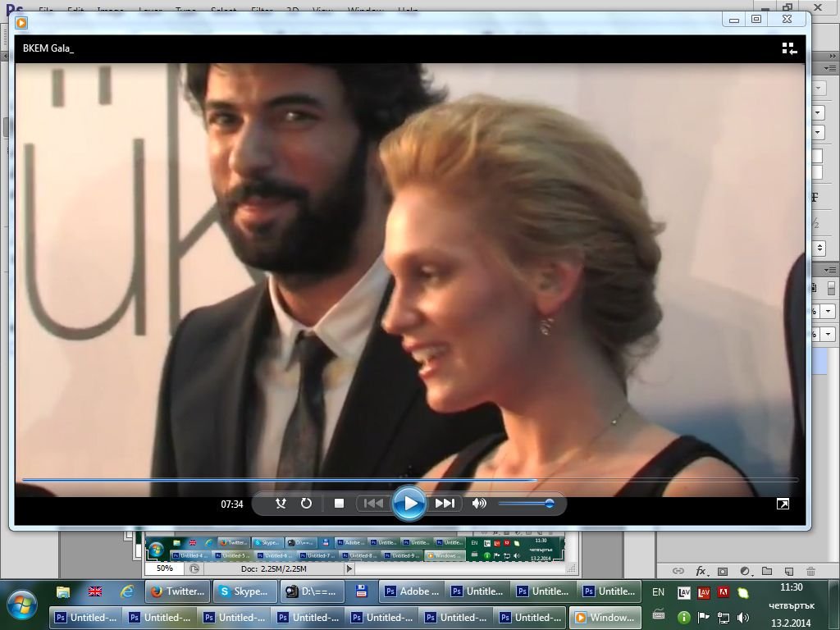Click the video seek bar
The image size is (840, 630).
click(x=410, y=479)
